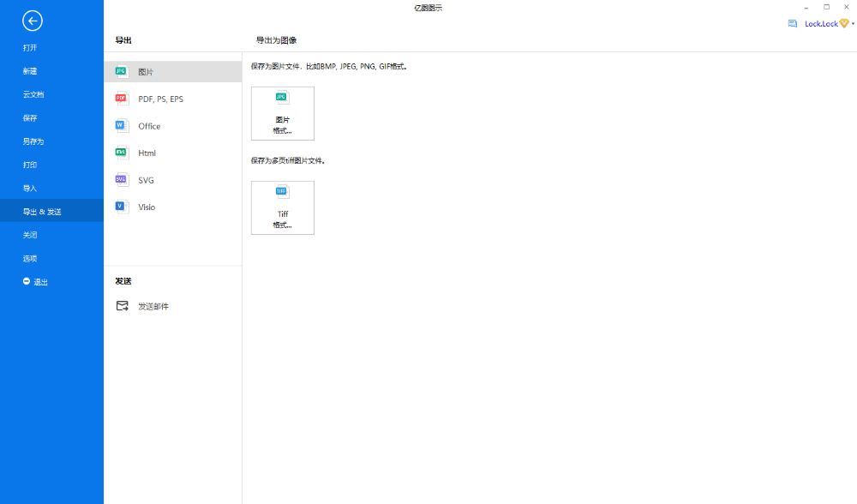This screenshot has height=504, width=857.
Task: Click 另存为 in the left menu
Action: [33, 141]
